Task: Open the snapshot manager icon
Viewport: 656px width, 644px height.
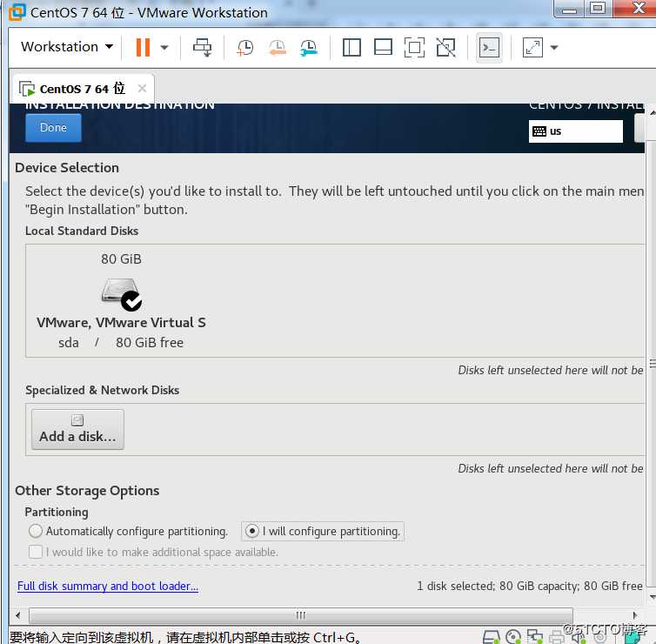Action: point(309,47)
